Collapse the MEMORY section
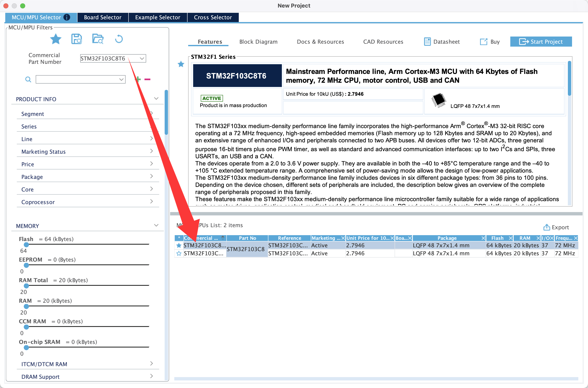The image size is (588, 388). (156, 225)
